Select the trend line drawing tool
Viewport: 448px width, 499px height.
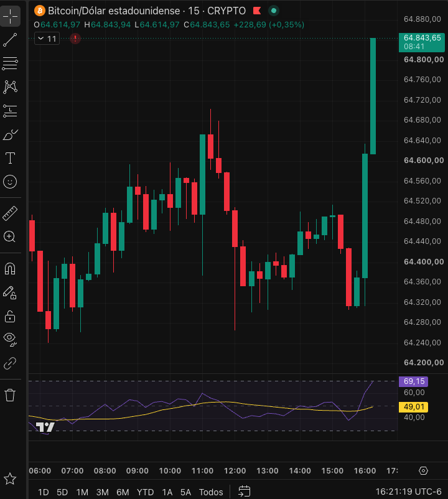point(10,40)
